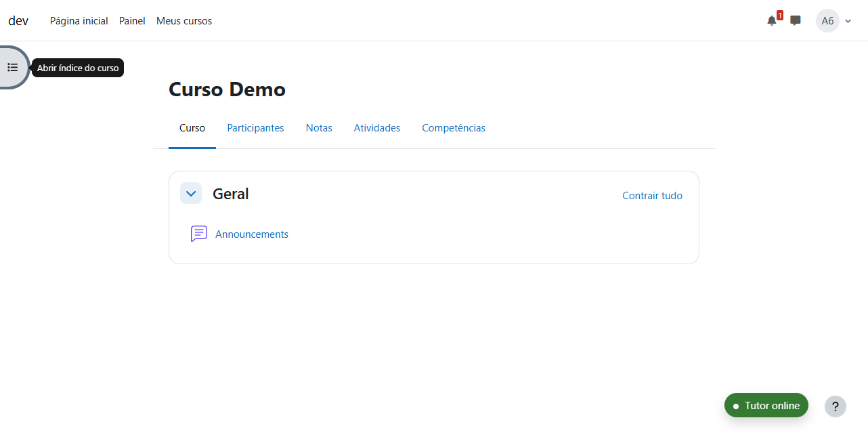Click the Geral section title
Image resolution: width=868 pixels, height=439 pixels.
(231, 194)
